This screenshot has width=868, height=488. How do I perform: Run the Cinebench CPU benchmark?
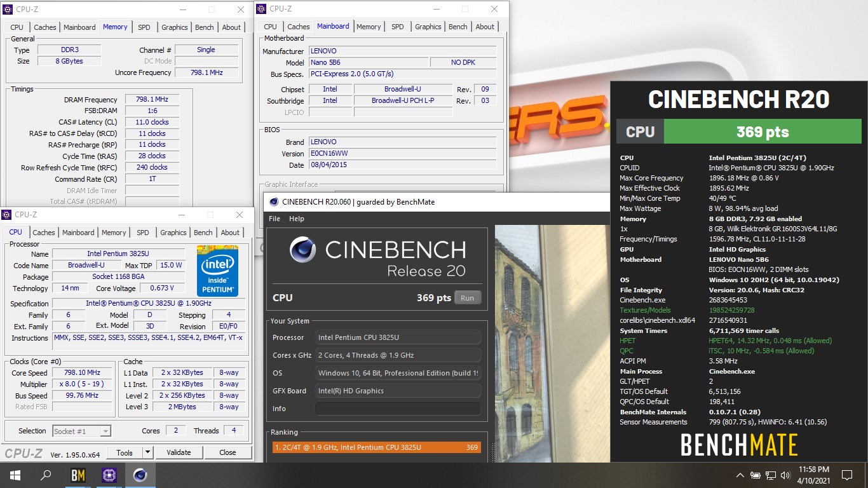(467, 298)
